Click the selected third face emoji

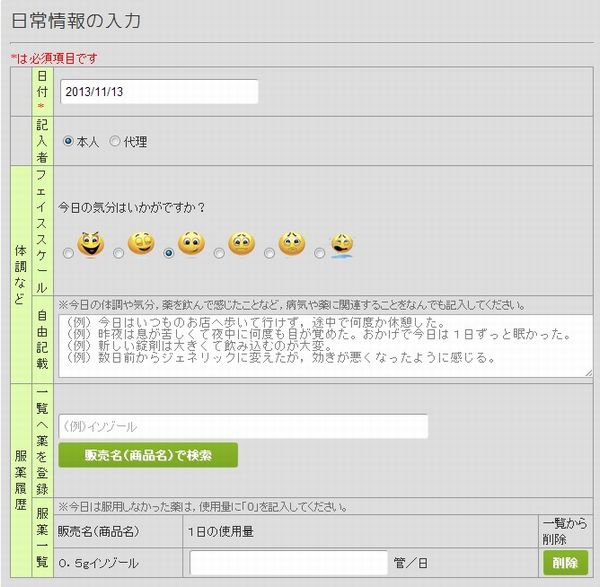coord(191,243)
